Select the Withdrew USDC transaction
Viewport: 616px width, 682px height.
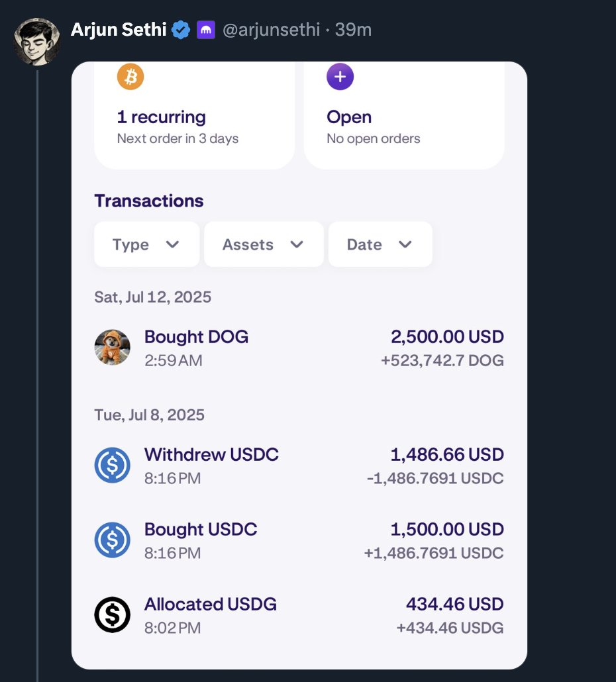(299, 466)
